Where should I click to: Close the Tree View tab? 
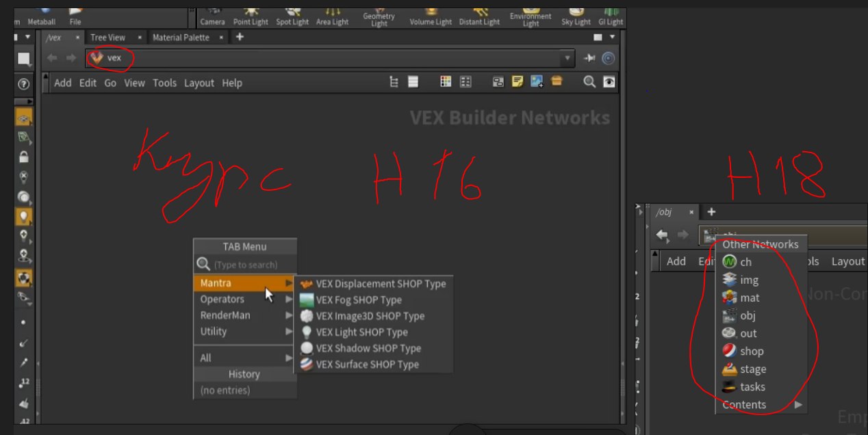click(140, 38)
